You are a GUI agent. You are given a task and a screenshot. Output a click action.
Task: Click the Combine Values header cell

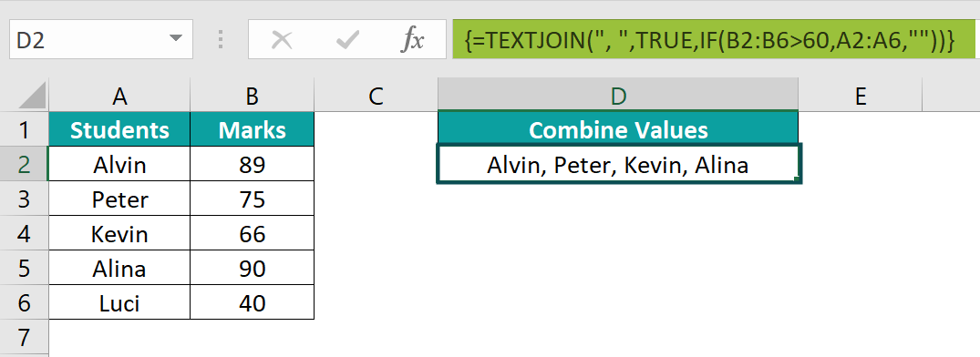618,129
